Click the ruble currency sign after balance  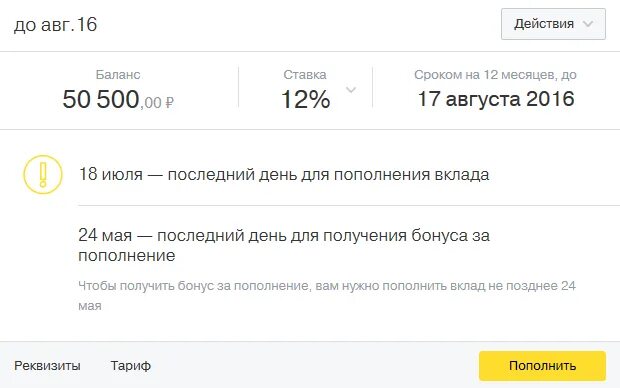[169, 103]
